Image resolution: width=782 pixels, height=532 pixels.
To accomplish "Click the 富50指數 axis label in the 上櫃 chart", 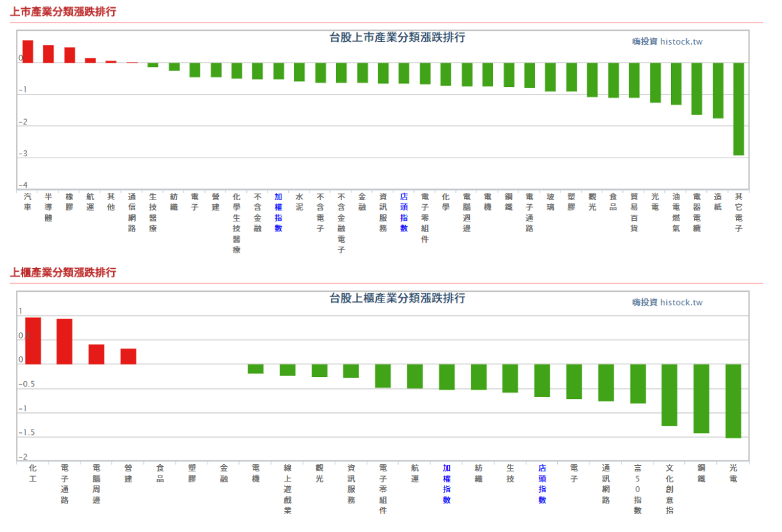I will point(638,489).
